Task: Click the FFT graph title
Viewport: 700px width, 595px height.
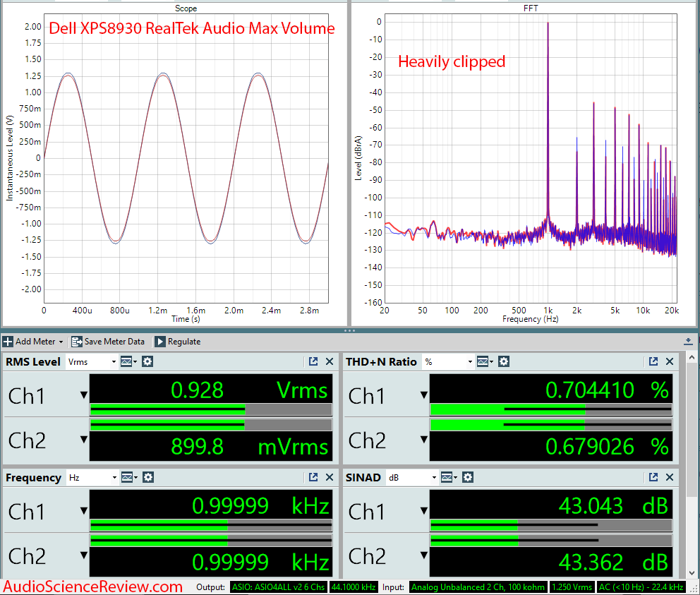Action: pos(531,8)
